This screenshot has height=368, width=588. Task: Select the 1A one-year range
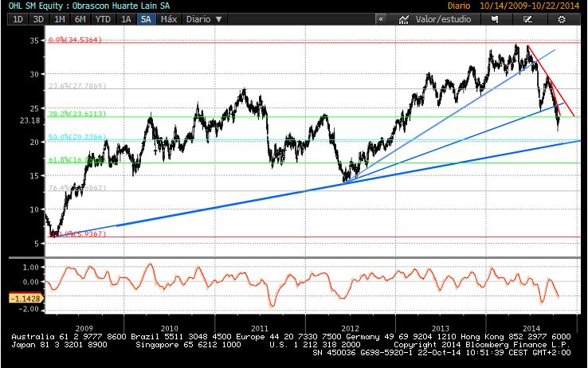pos(126,19)
